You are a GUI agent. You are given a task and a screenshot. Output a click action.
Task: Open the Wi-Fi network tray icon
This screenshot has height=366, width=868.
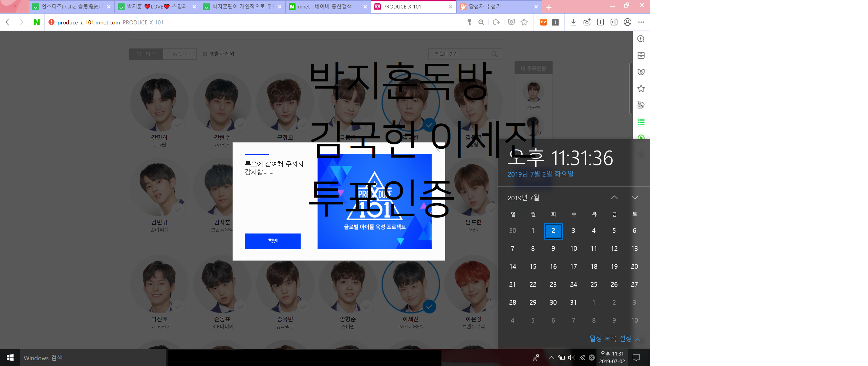point(582,358)
